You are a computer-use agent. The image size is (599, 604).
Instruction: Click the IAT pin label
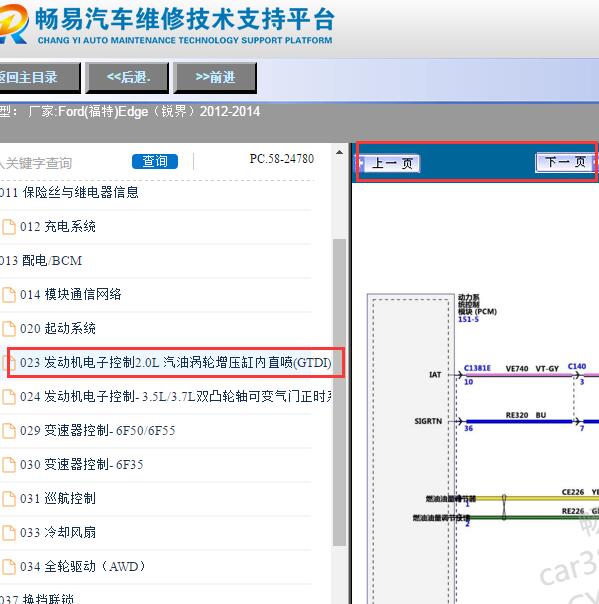[435, 374]
